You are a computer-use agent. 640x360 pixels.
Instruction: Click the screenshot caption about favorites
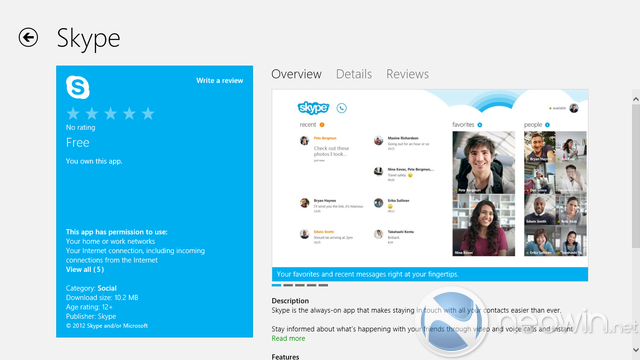click(367, 274)
